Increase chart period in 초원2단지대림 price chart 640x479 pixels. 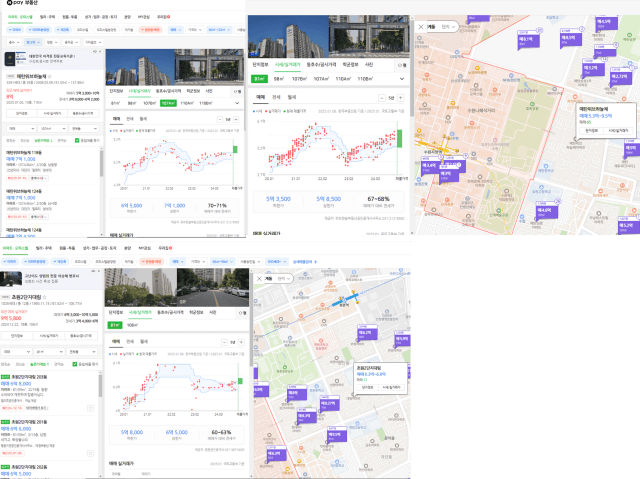point(241,342)
